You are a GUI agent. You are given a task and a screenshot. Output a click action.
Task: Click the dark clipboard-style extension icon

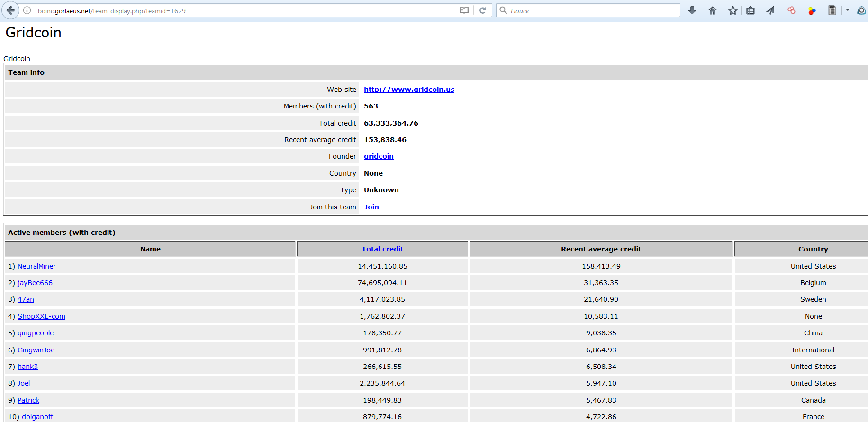click(x=832, y=10)
